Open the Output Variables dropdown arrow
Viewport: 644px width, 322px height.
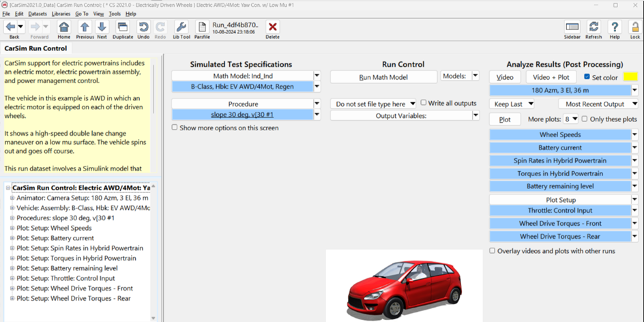pyautogui.click(x=475, y=116)
